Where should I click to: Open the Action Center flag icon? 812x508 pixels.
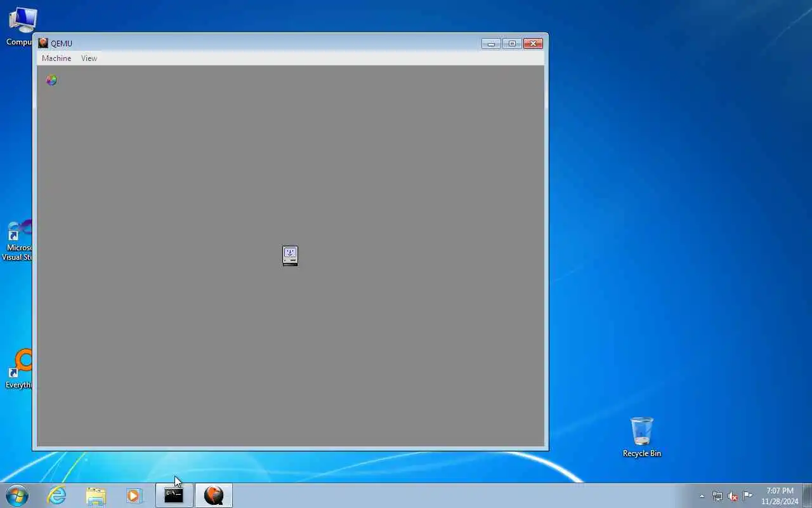748,496
